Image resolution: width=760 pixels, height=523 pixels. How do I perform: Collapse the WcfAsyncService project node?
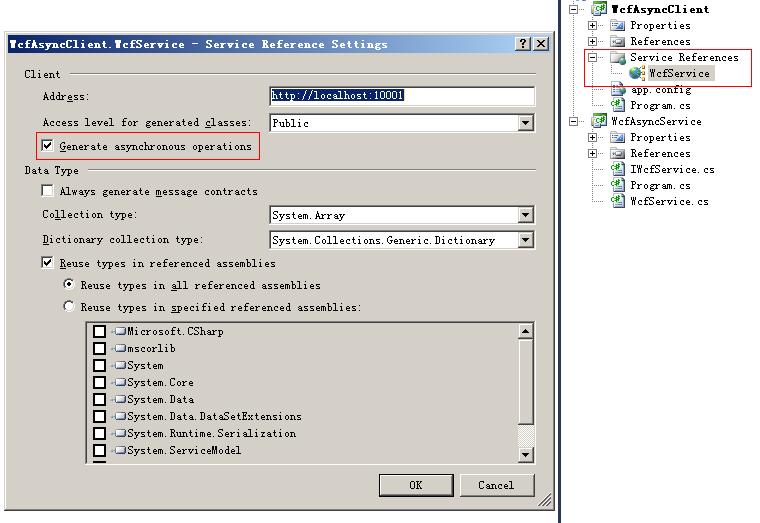click(574, 121)
